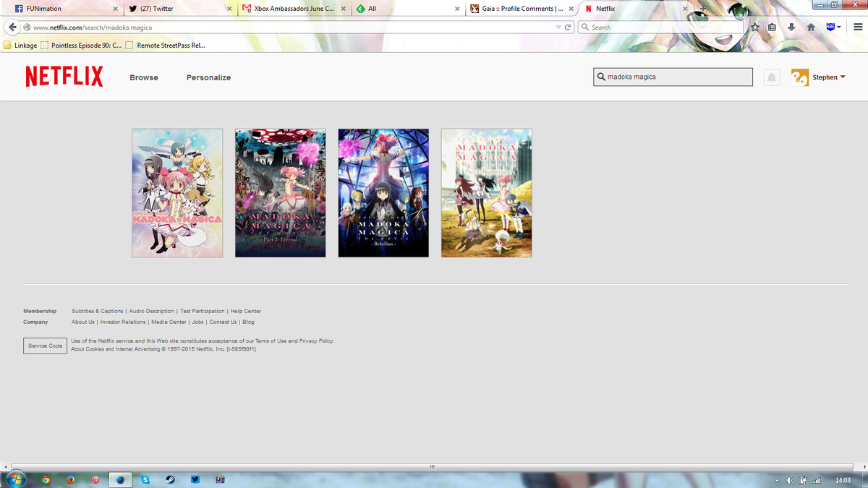Launch Chrome from the taskbar
Screen dimensions: 868x488
(x=46, y=479)
